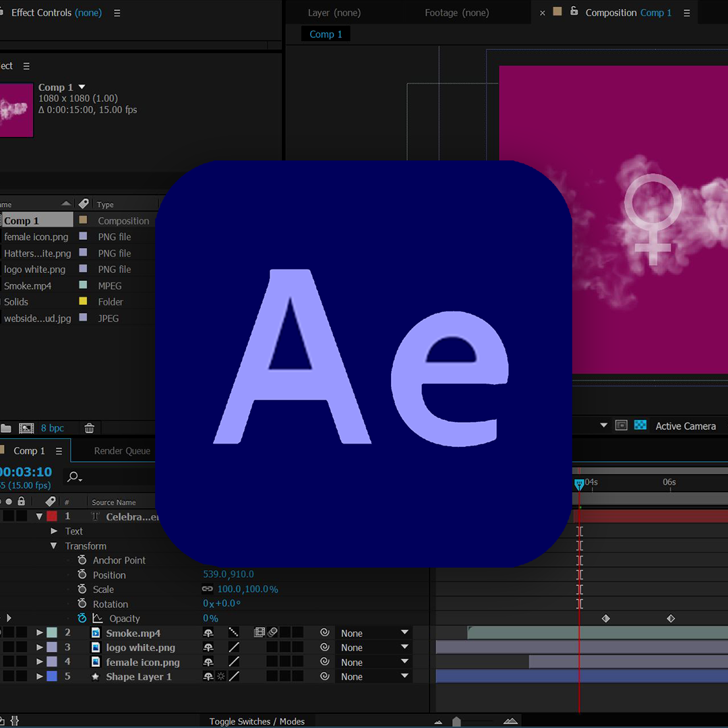728x728 pixels.
Task: Select the Smoke.mp4 item in Project list
Action: point(28,286)
